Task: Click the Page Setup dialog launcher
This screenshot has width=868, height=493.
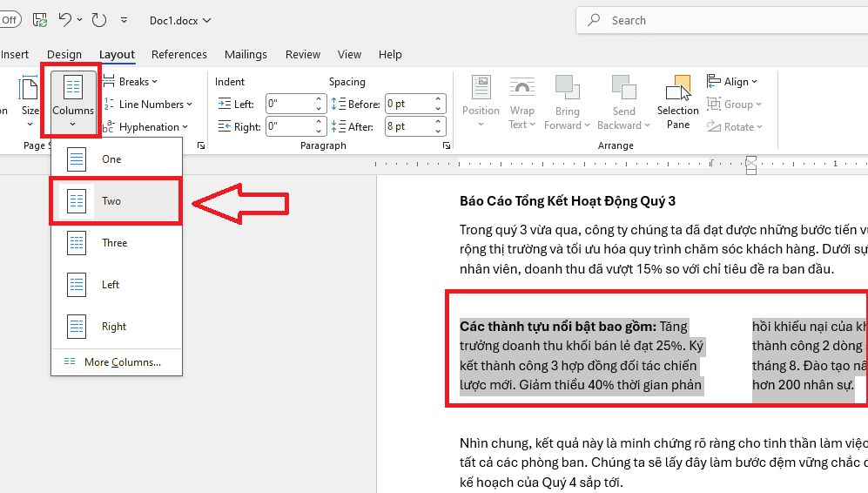Action: [x=201, y=145]
